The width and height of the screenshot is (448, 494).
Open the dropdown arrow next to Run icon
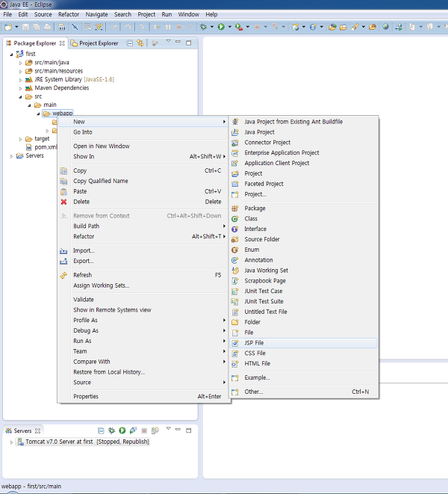click(x=229, y=27)
